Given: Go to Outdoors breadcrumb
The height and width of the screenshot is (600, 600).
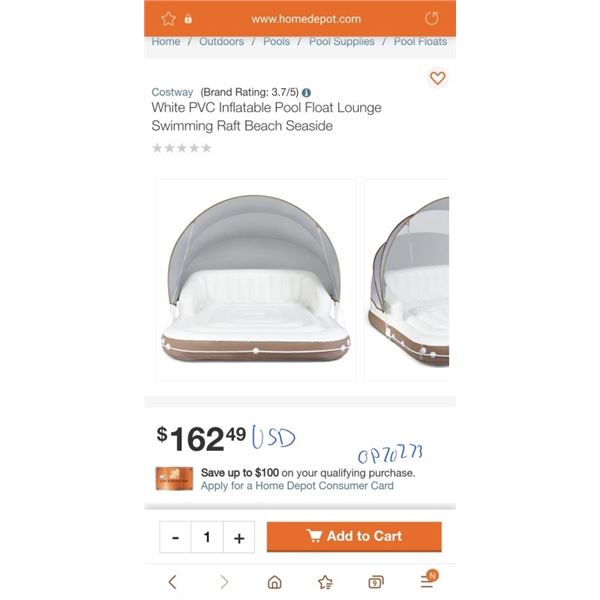Looking at the screenshot, I should point(222,42).
